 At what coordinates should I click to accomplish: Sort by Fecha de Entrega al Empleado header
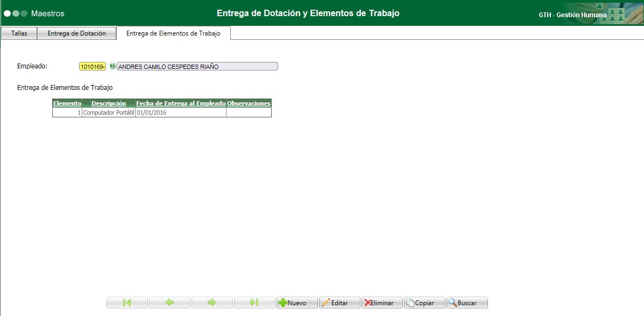tap(181, 103)
